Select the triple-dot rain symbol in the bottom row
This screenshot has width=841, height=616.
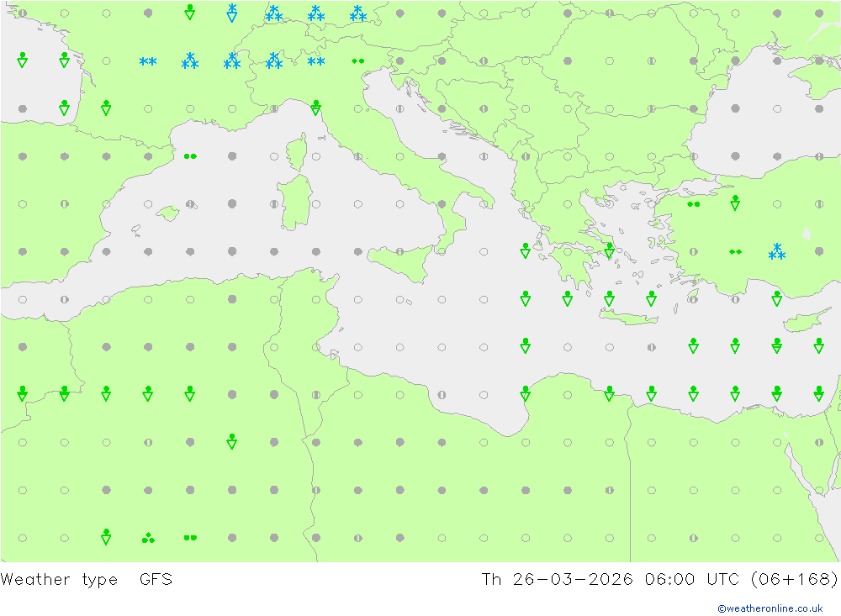click(148, 537)
